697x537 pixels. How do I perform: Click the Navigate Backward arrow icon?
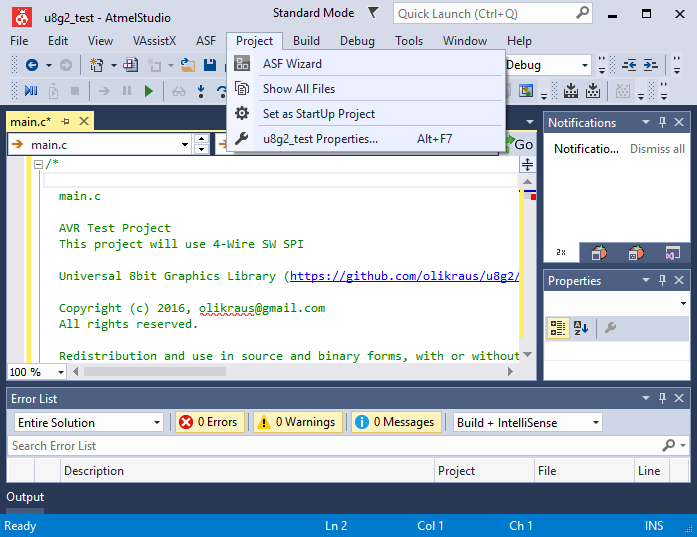click(32, 65)
